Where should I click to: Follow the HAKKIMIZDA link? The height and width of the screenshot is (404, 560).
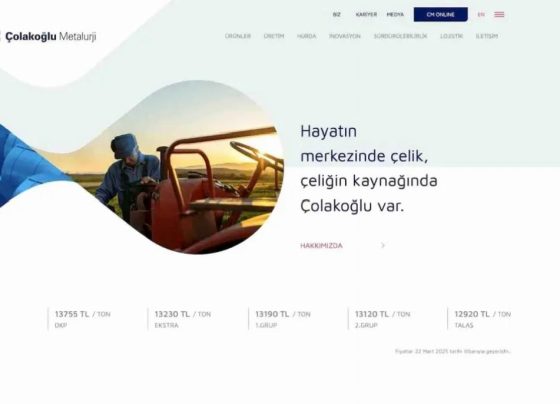(x=321, y=245)
